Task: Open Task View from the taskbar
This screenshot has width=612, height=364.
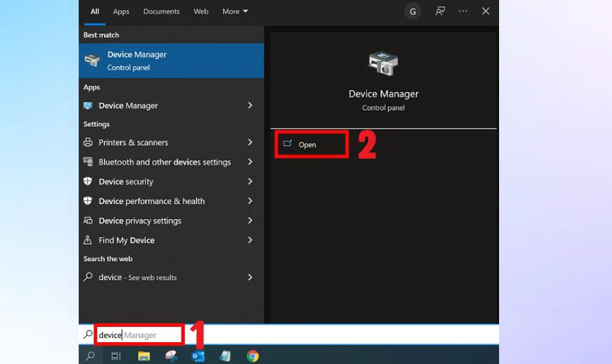Action: click(116, 356)
